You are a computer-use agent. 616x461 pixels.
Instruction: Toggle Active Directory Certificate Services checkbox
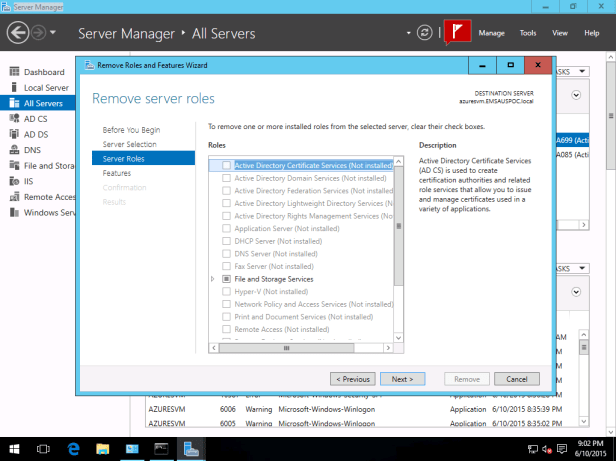[227, 165]
